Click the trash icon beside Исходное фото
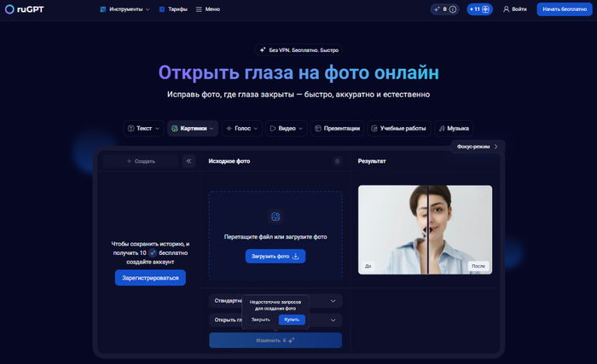 337,160
